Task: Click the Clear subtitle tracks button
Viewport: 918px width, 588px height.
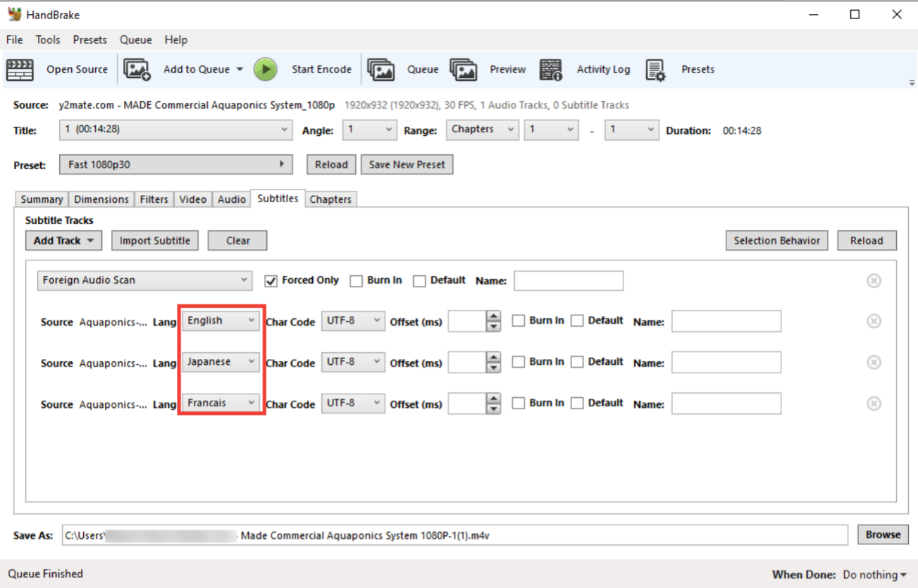Action: [x=237, y=241]
